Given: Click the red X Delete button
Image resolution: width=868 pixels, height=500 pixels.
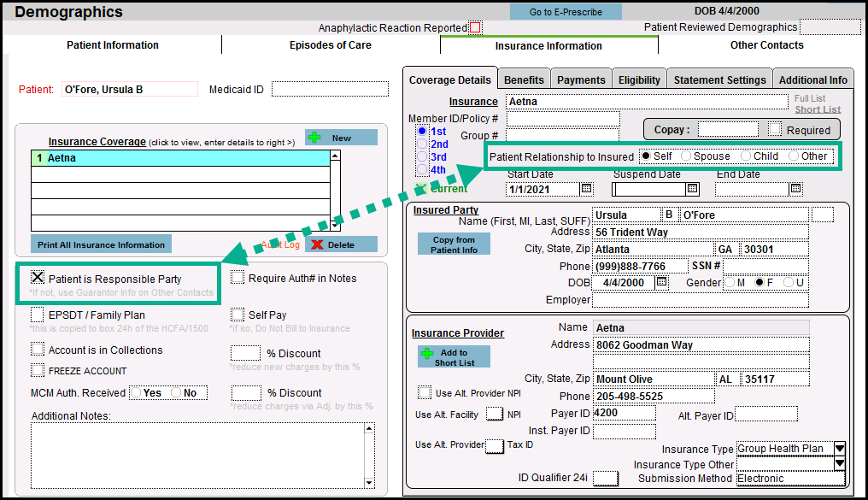Looking at the screenshot, I should click(341, 244).
